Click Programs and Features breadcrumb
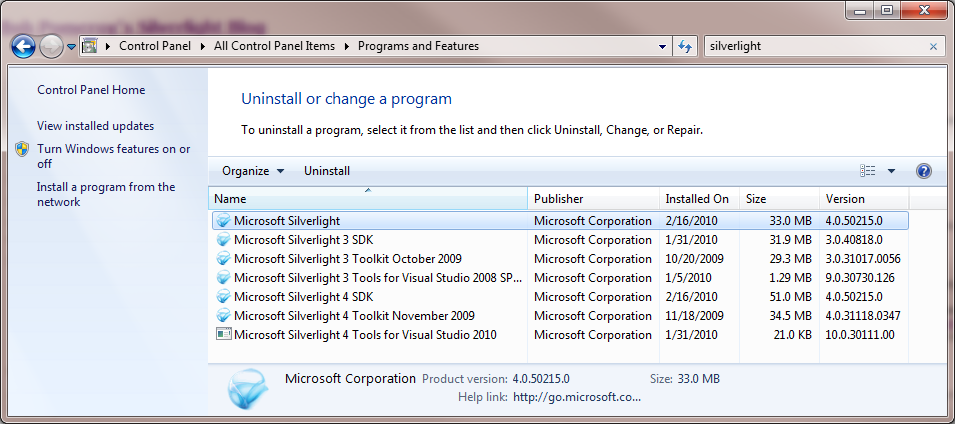The height and width of the screenshot is (424, 955). pos(418,46)
